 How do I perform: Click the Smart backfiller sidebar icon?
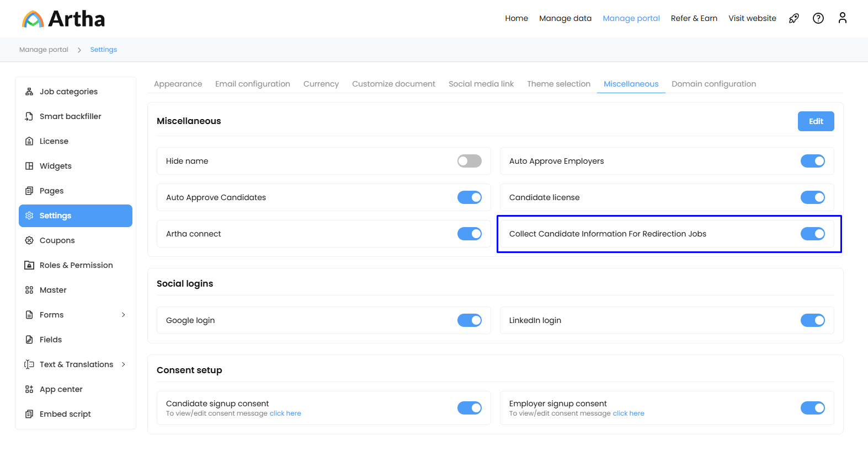pos(29,116)
